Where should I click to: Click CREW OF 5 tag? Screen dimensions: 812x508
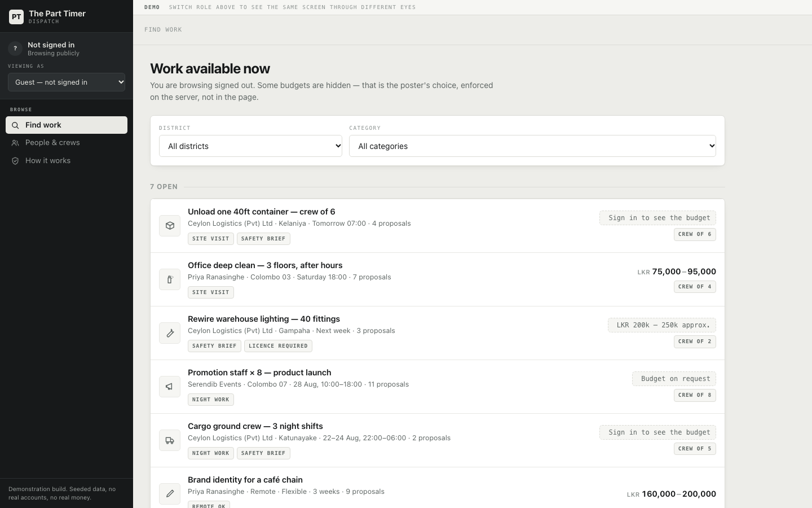click(695, 449)
